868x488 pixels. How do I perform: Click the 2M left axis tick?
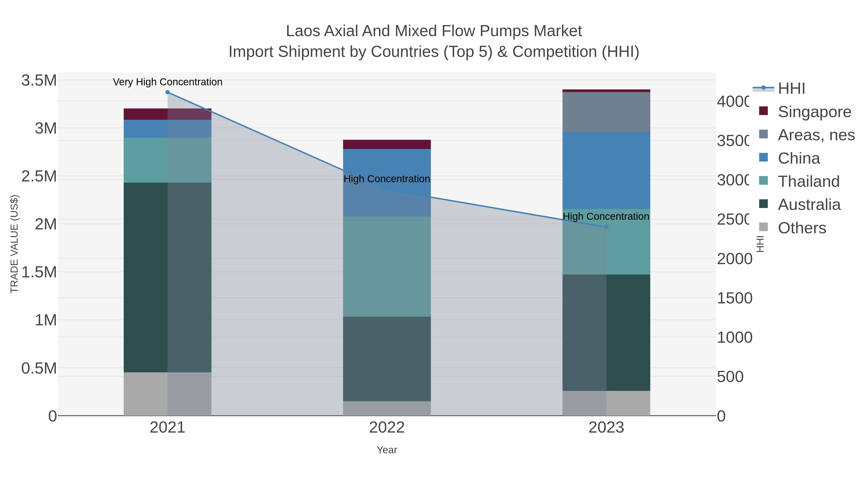pyautogui.click(x=46, y=224)
